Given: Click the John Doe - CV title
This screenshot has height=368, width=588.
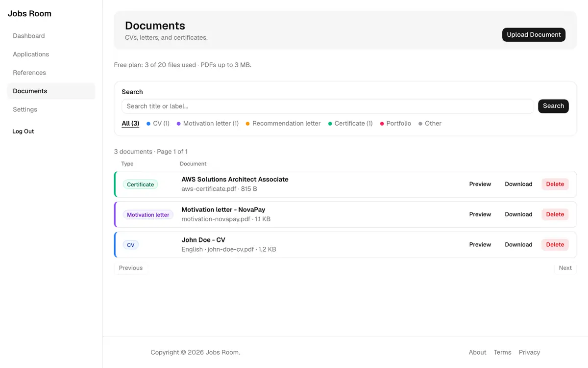Looking at the screenshot, I should pyautogui.click(x=203, y=240).
